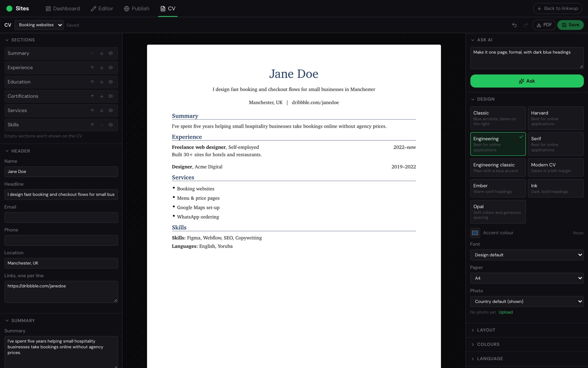Move Services section up
The height and width of the screenshot is (368, 588).
click(92, 110)
